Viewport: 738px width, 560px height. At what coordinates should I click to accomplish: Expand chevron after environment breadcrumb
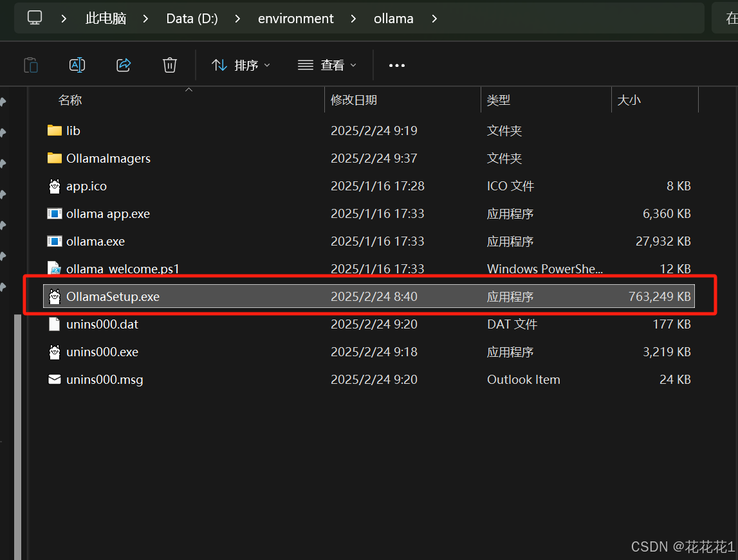point(353,19)
